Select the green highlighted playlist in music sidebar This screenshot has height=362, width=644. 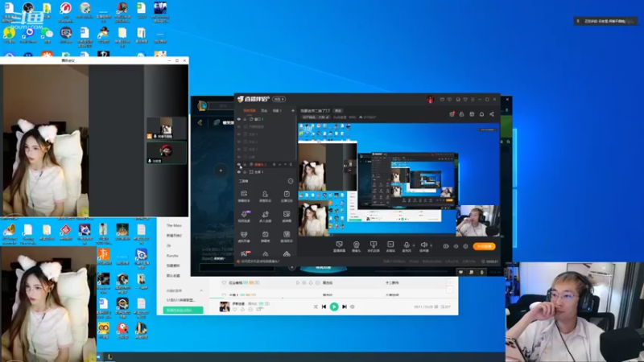tap(184, 310)
